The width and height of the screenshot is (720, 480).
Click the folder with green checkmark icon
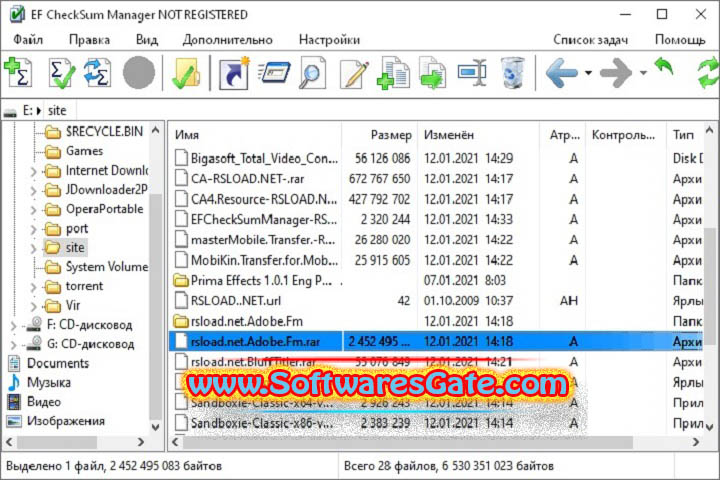click(186, 72)
